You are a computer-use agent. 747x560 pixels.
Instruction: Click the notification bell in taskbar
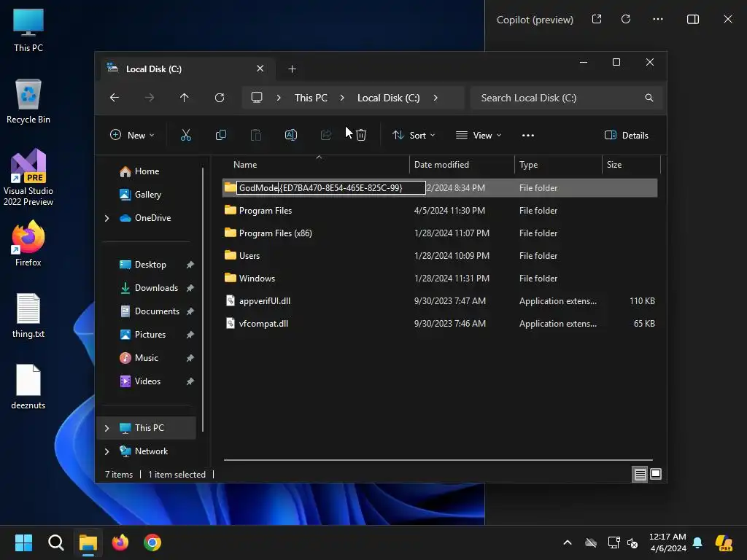(697, 542)
